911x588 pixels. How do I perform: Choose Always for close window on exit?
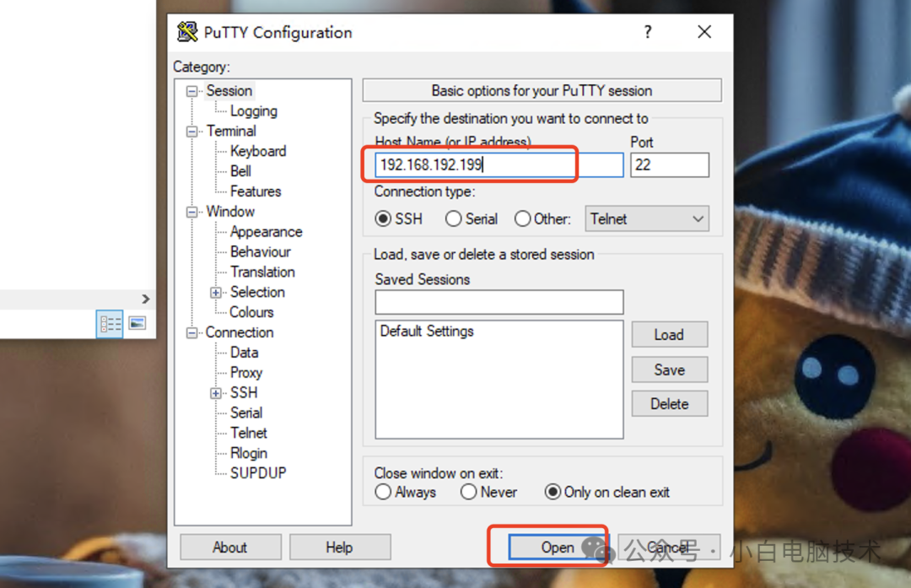pyautogui.click(x=383, y=492)
